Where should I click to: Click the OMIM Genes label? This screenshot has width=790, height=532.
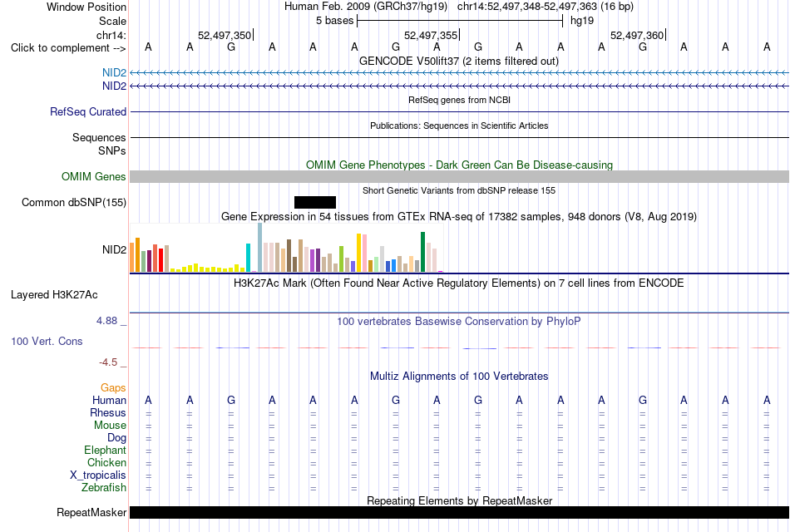(94, 176)
